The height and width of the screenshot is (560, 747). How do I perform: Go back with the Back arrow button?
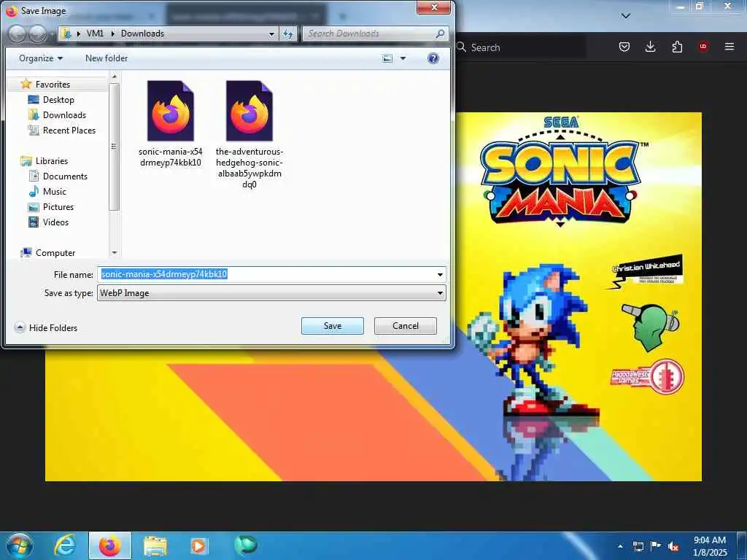(18, 34)
